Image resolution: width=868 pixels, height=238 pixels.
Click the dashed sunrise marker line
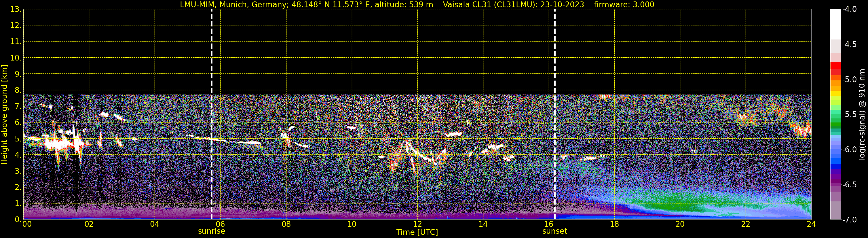[x=212, y=114]
